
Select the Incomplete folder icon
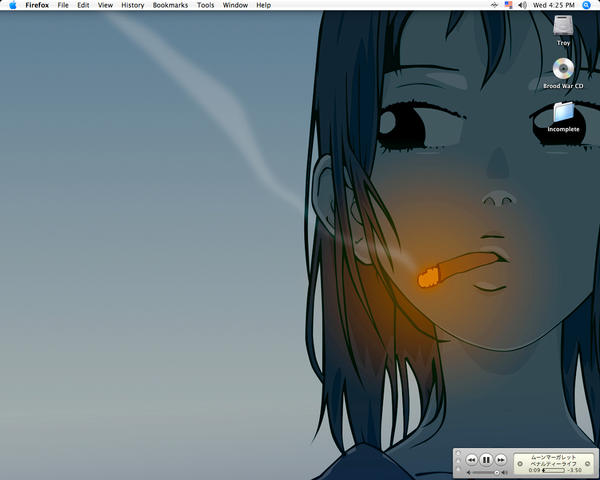[x=563, y=112]
